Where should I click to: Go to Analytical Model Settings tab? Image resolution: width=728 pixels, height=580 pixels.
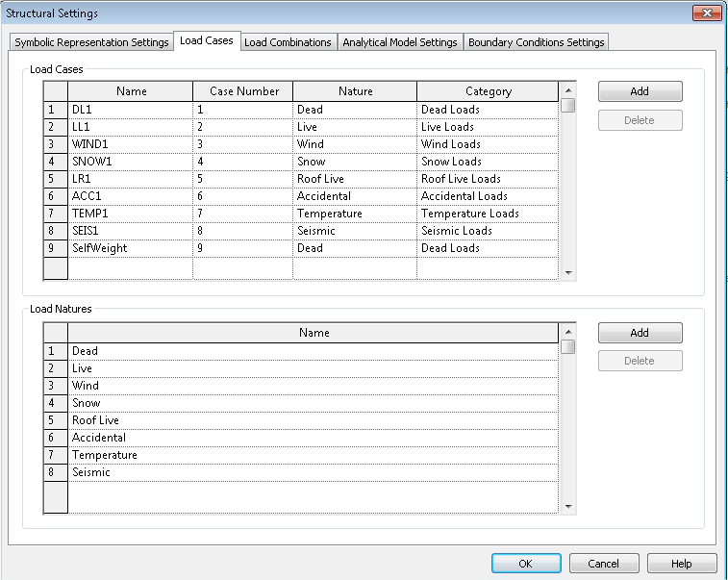[399, 42]
